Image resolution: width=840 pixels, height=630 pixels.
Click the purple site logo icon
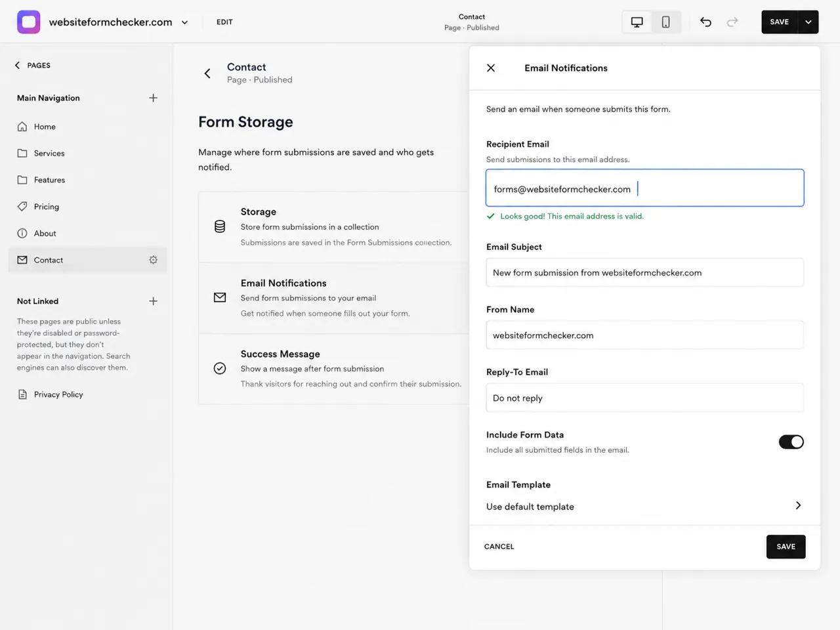(x=28, y=22)
